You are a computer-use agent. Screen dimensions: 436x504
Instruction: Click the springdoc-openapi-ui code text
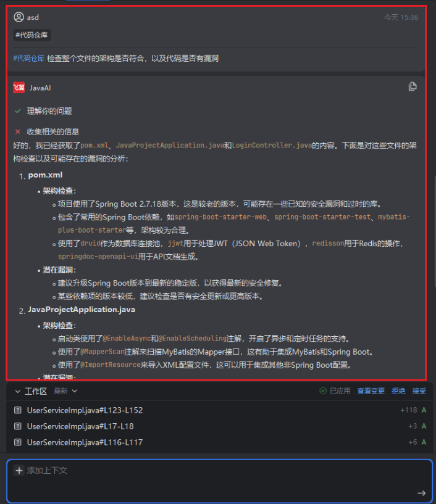(98, 257)
